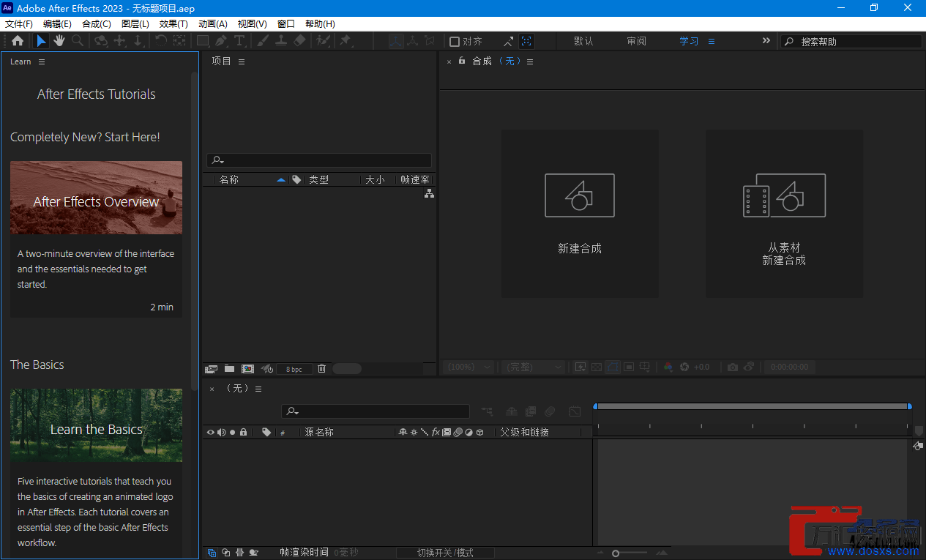Screen dimensions: 926x560
Task: Click the timeline zoom slider handle
Action: [616, 553]
